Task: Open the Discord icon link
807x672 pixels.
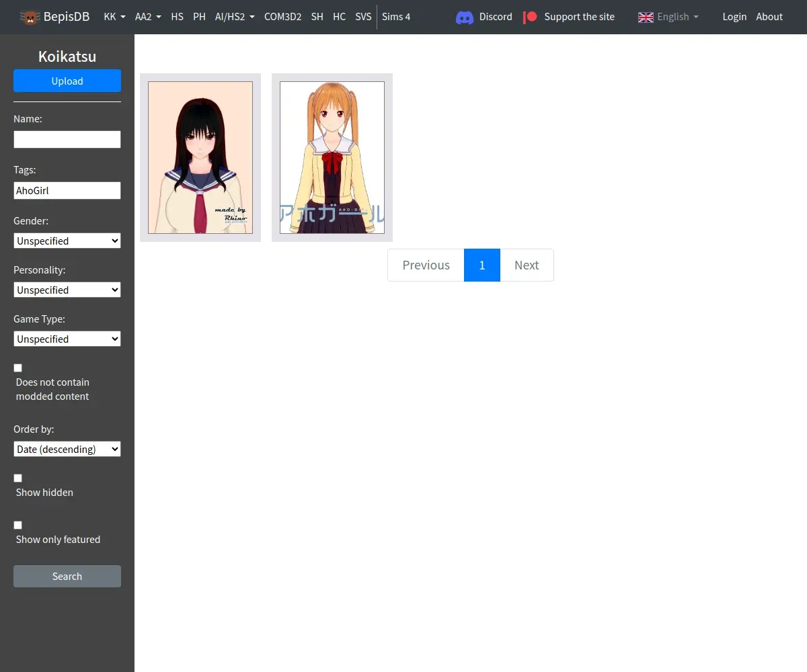Action: (x=465, y=17)
